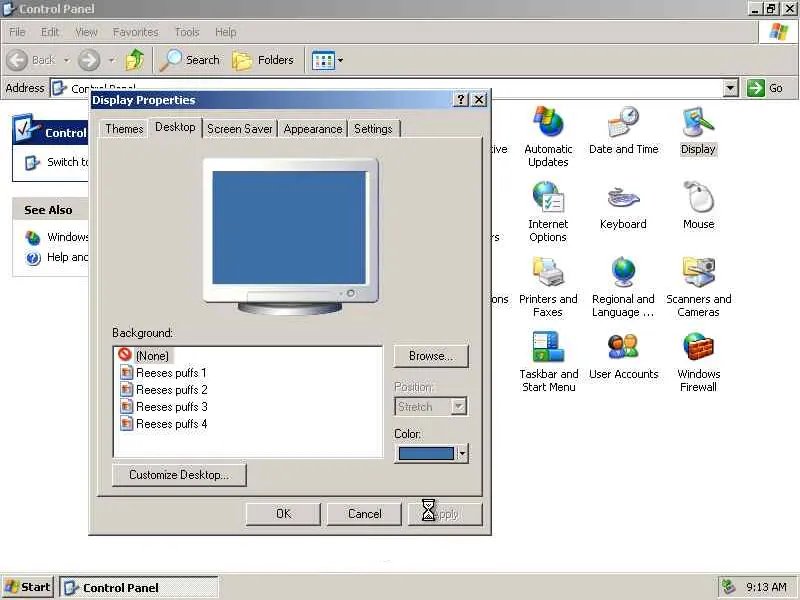
Task: Click the OK button
Action: tap(283, 513)
